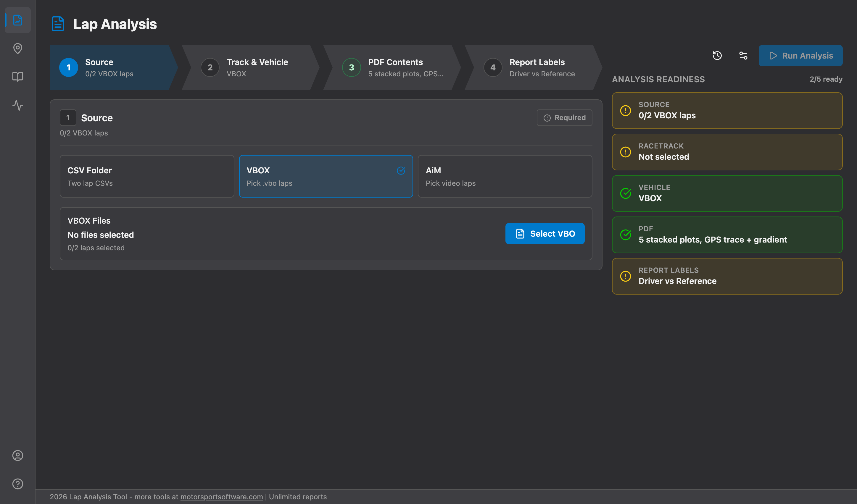Click the Racetrack readiness warning icon
This screenshot has height=504, width=857.
[625, 152]
